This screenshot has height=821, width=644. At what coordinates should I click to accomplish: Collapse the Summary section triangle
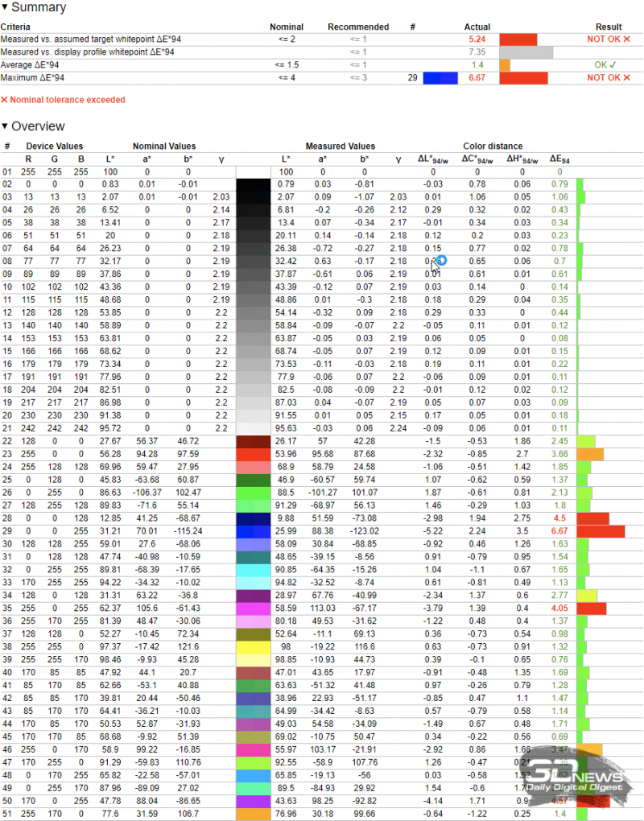click(x=5, y=8)
